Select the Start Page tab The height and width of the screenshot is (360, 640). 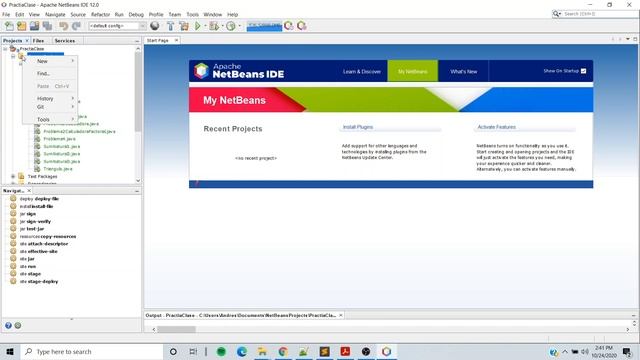[x=158, y=40]
